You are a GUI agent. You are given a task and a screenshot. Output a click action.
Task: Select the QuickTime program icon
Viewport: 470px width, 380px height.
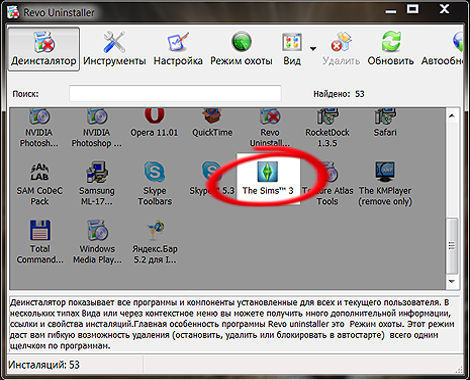[212, 122]
